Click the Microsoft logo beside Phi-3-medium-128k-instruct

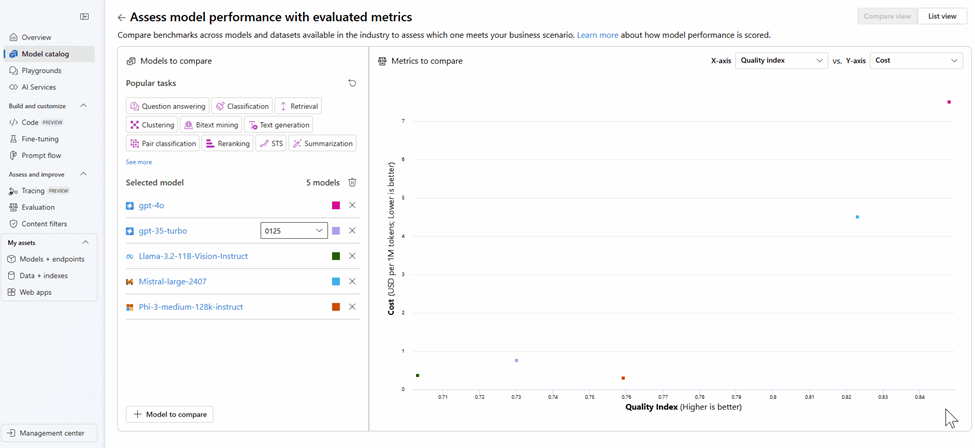tap(130, 307)
